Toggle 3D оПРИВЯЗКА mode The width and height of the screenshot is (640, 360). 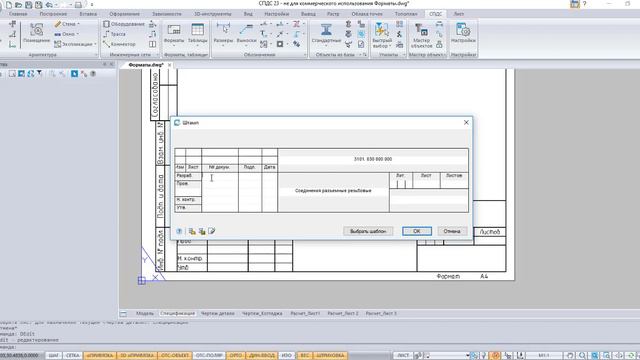click(137, 356)
